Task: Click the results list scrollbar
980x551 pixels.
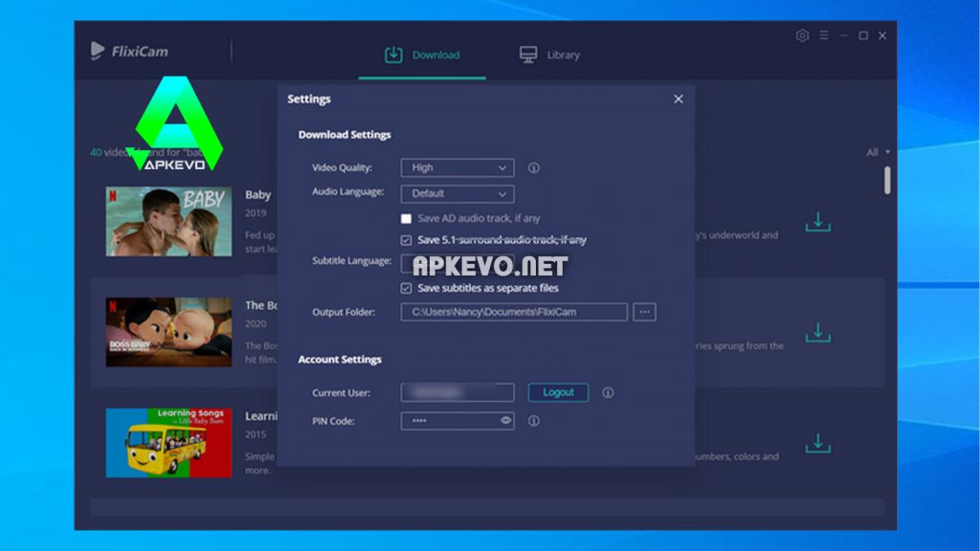Action: [x=887, y=180]
